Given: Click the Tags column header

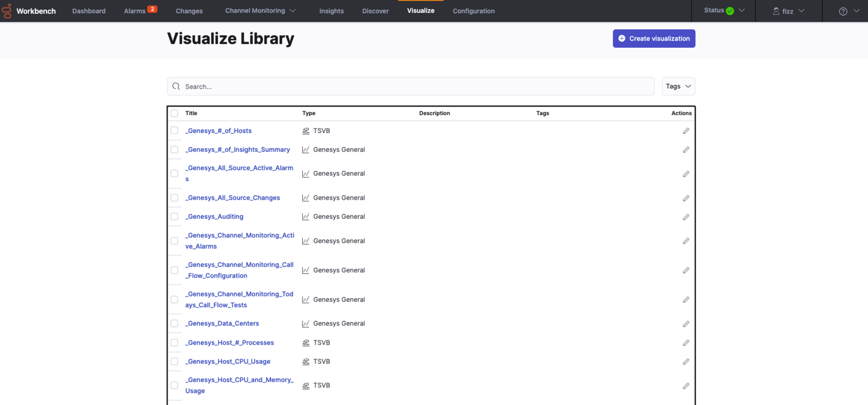Looking at the screenshot, I should 543,113.
